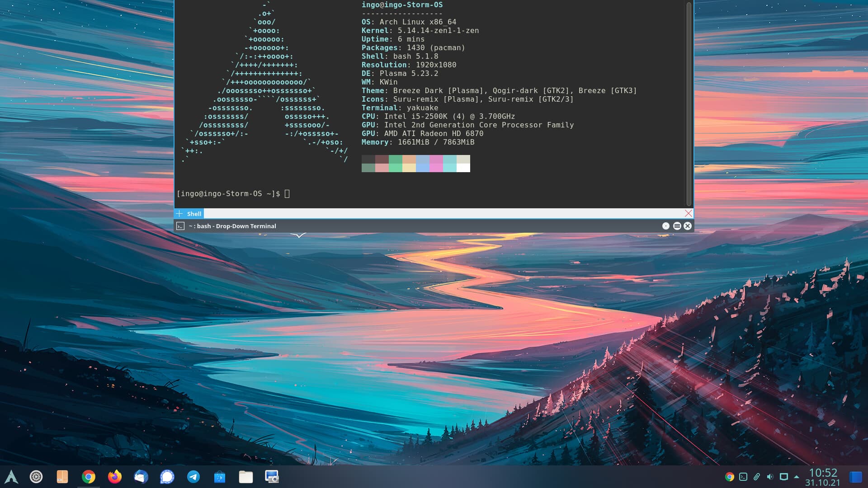Open Thunderbird mail client

pyautogui.click(x=141, y=476)
